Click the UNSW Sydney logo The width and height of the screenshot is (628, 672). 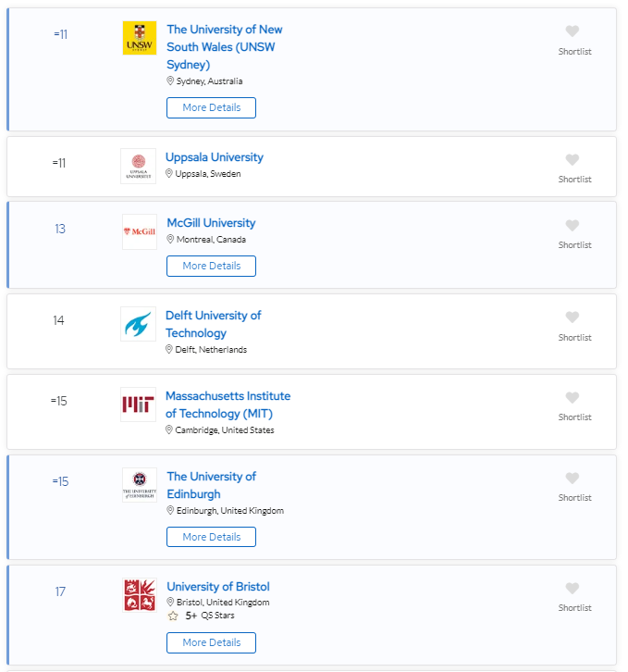click(140, 38)
